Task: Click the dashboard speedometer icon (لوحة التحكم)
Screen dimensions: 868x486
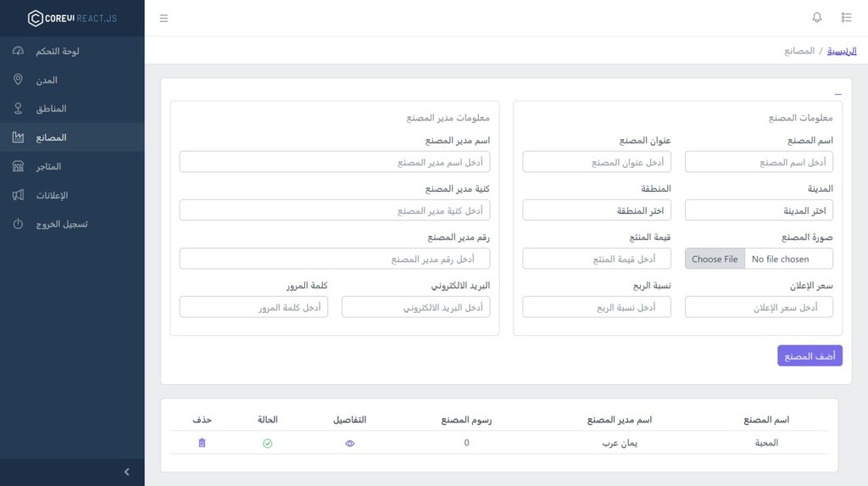Action: coord(19,51)
